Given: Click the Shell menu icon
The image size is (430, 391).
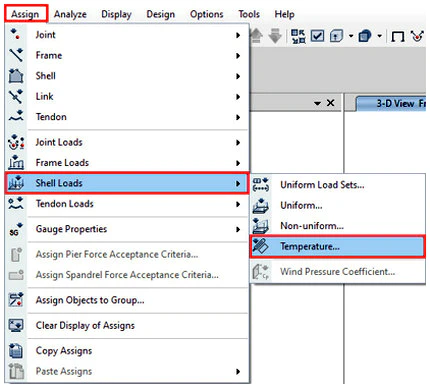Looking at the screenshot, I should 16,76.
